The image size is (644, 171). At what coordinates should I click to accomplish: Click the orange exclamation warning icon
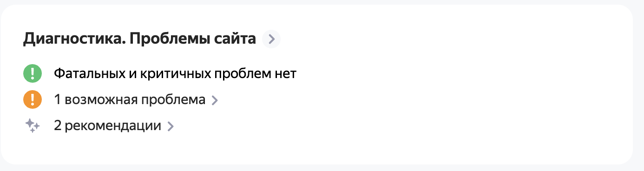pyautogui.click(x=33, y=99)
